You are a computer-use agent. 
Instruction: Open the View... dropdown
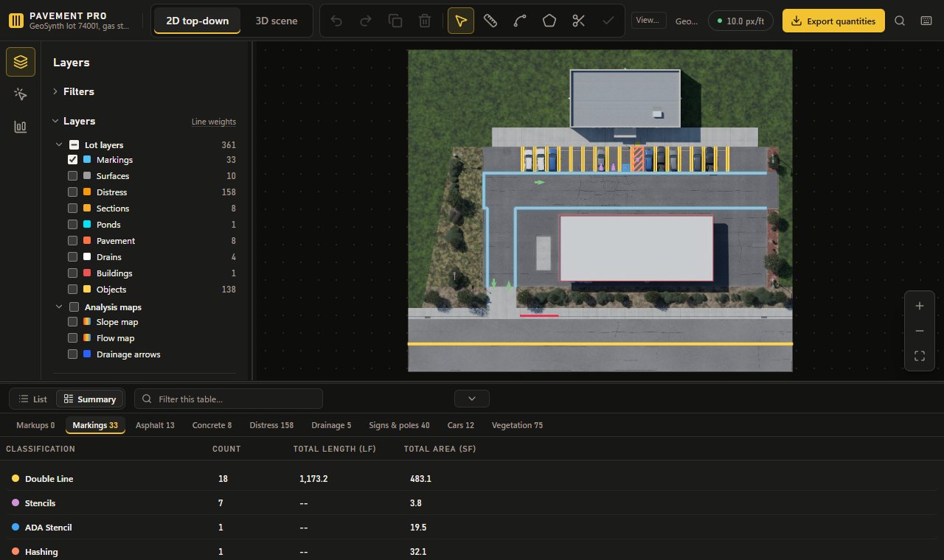649,21
